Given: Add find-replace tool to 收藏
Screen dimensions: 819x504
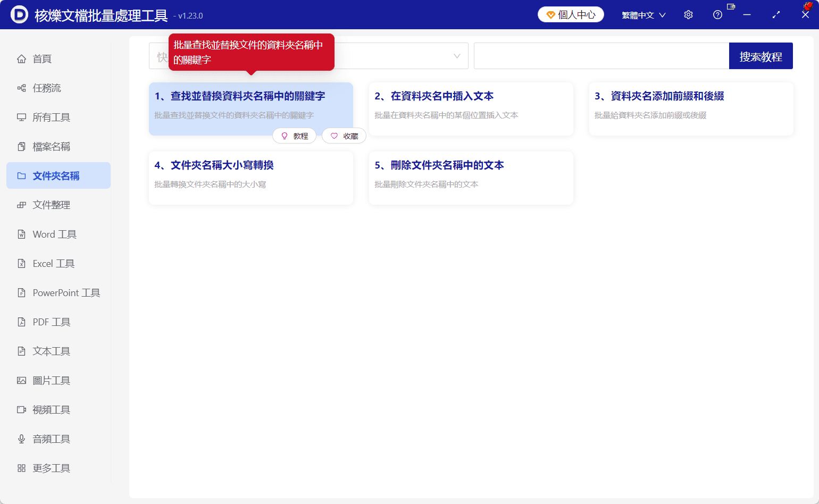Looking at the screenshot, I should tap(344, 136).
